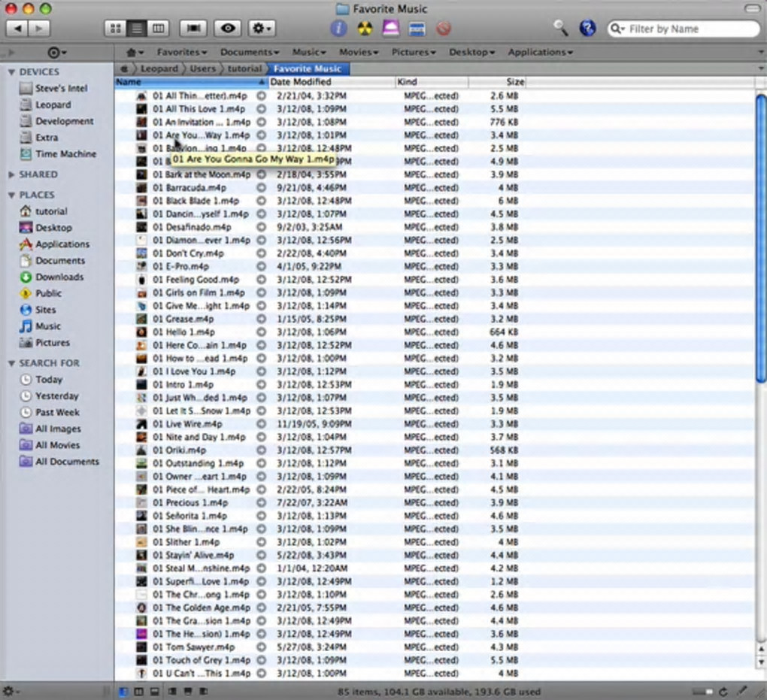This screenshot has width=767, height=700.
Task: Open the sidebar target dropdown above DEVICES
Action: (57, 53)
